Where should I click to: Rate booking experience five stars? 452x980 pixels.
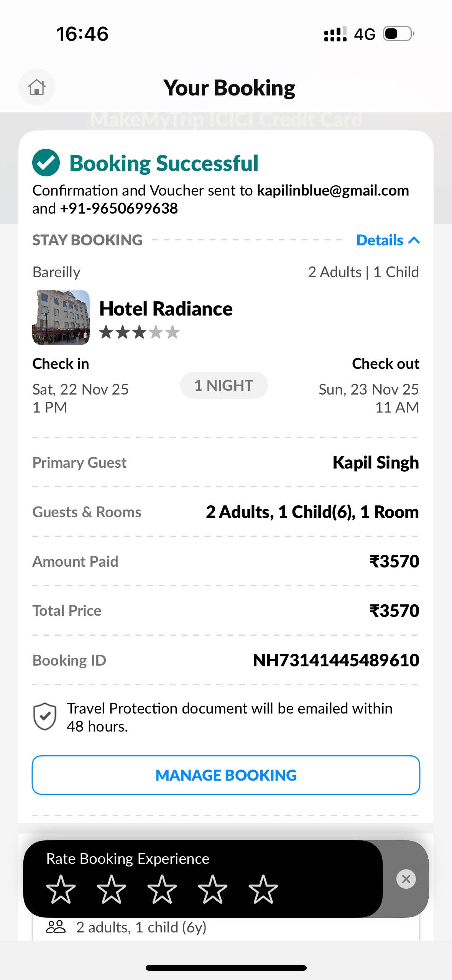263,889
